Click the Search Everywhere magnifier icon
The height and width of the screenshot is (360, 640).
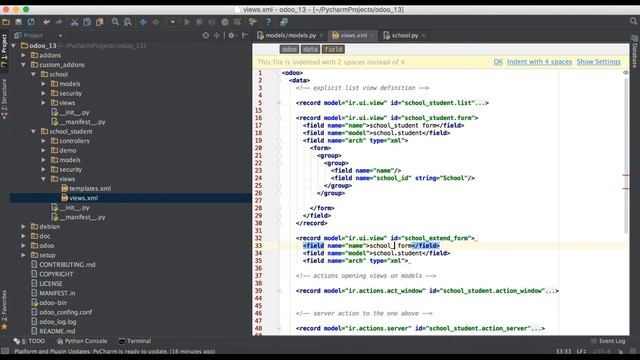click(x=633, y=21)
